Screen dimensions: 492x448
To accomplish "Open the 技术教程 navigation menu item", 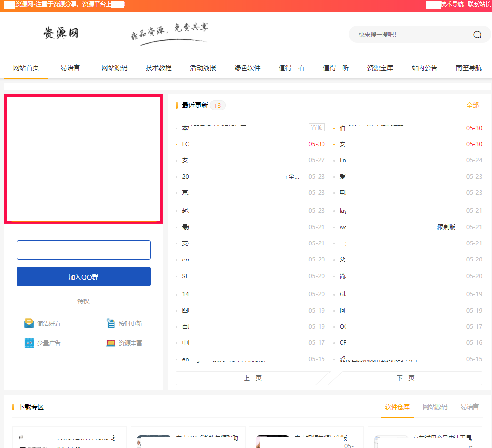I will click(x=158, y=68).
